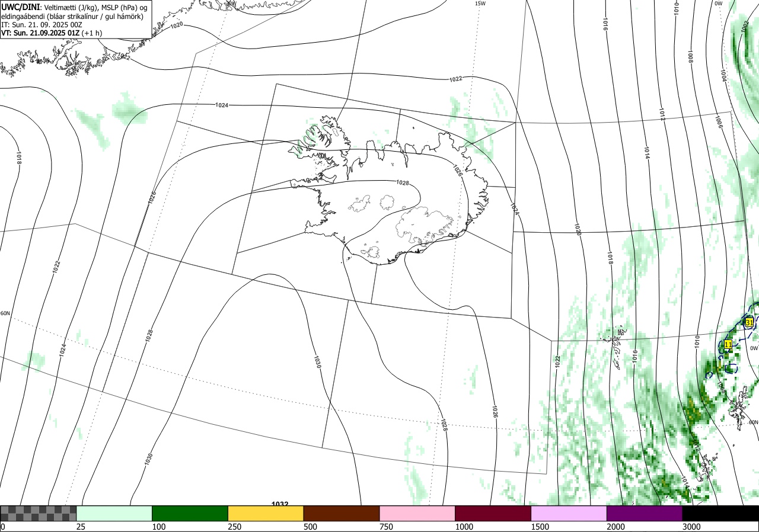Click the legend tick value '250'
Viewport: 759px width, 532px height.
tap(234, 527)
